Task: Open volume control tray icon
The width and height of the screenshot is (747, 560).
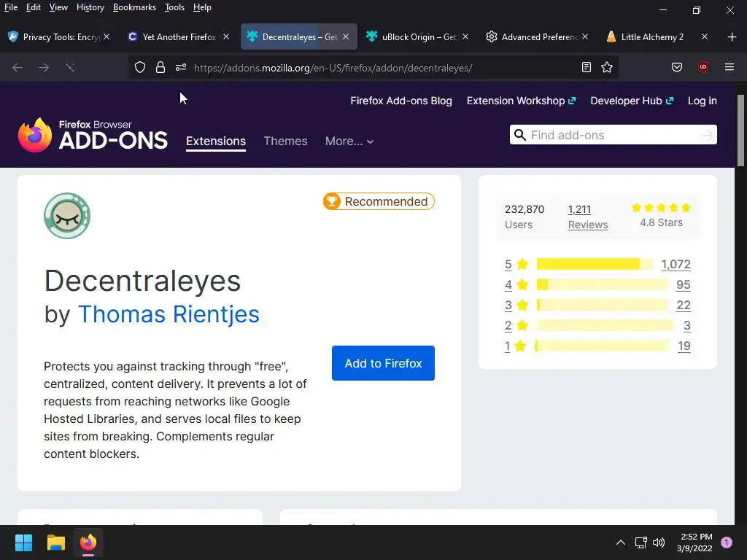Action: tap(659, 542)
